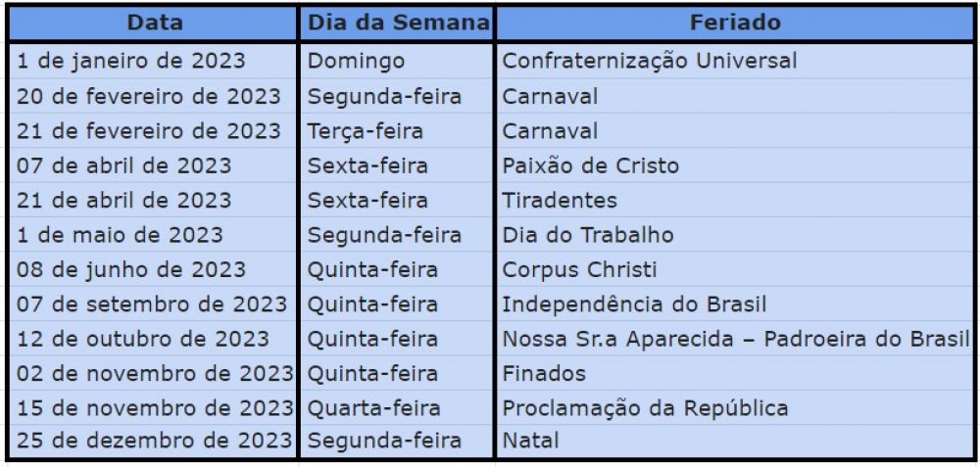Image resolution: width=980 pixels, height=467 pixels.
Task: Click the "20 de fevereiro de 2023" date cell
Action: click(149, 95)
